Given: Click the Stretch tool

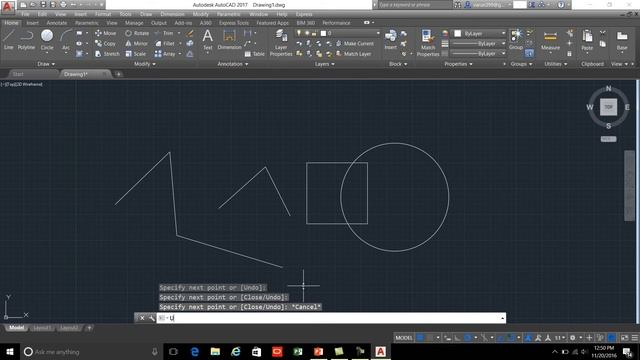Looking at the screenshot, I should click(107, 53).
